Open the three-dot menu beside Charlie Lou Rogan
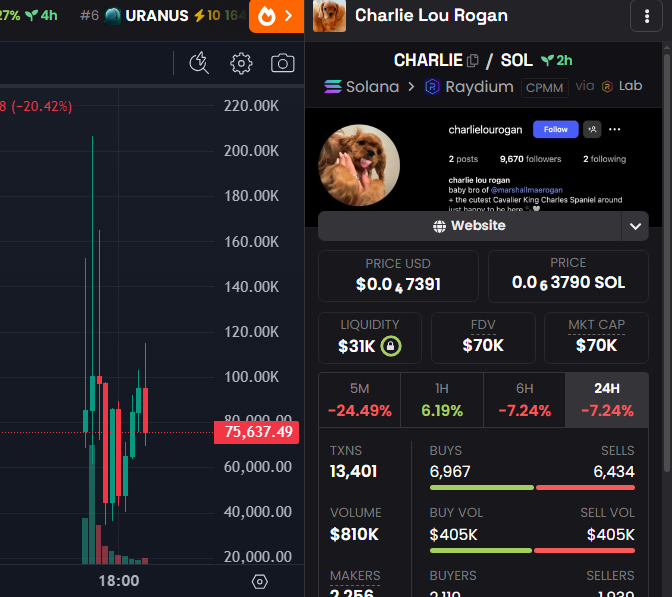The image size is (672, 597). [647, 16]
